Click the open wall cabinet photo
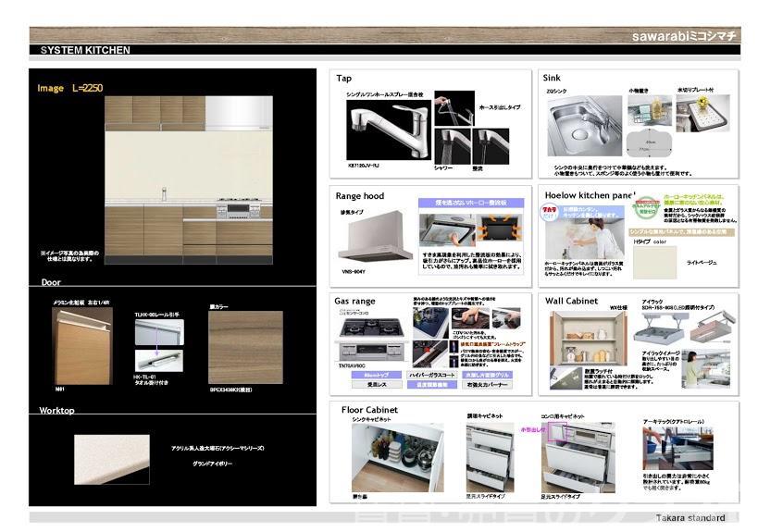This screenshot has height=532, width=758. [x=584, y=339]
